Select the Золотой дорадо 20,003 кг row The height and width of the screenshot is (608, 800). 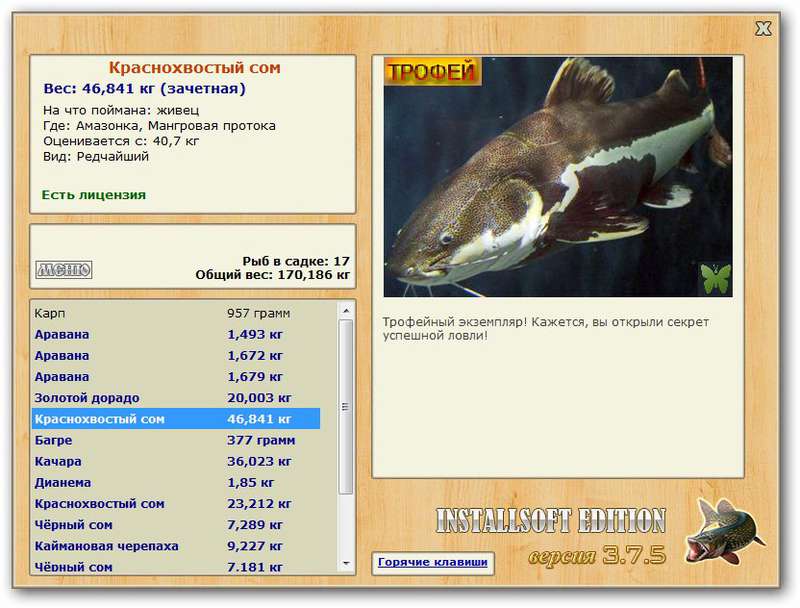[x=176, y=398]
